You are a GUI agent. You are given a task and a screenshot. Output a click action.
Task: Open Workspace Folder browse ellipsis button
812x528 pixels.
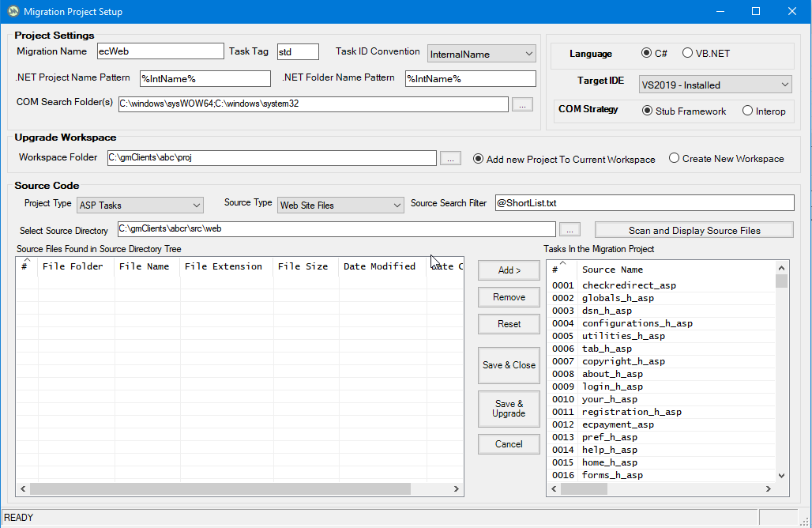(449, 158)
